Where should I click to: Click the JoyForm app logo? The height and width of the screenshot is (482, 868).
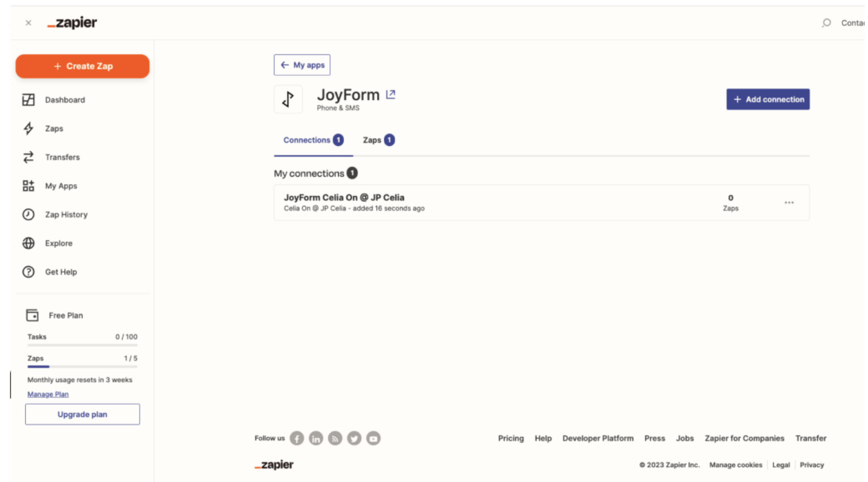tap(288, 99)
